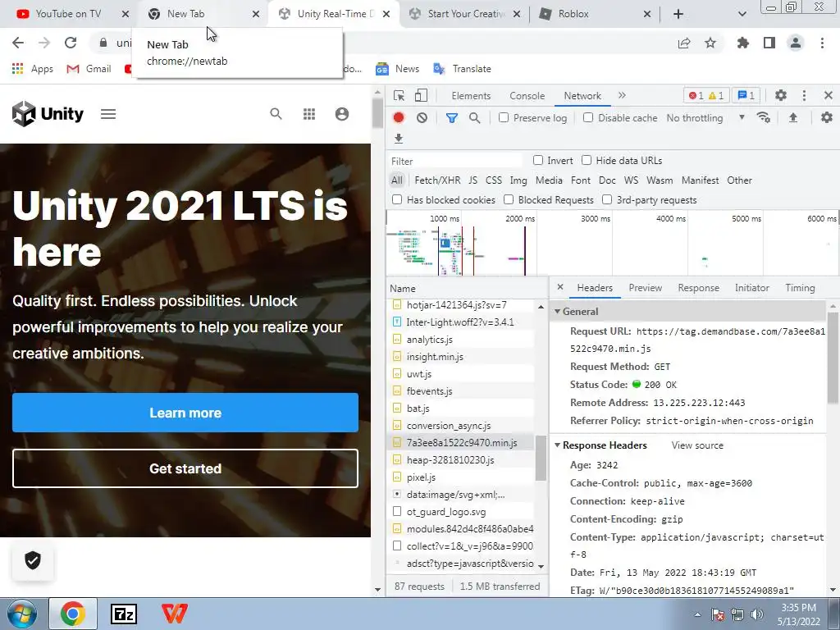
Task: Open the Unity hamburger navigation menu
Action: click(x=108, y=113)
